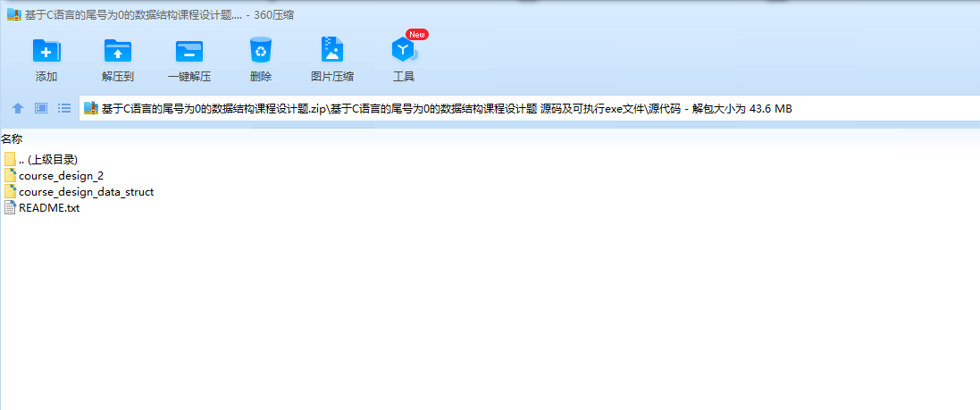Switch to the details view icon
980x410 pixels.
pyautogui.click(x=41, y=108)
